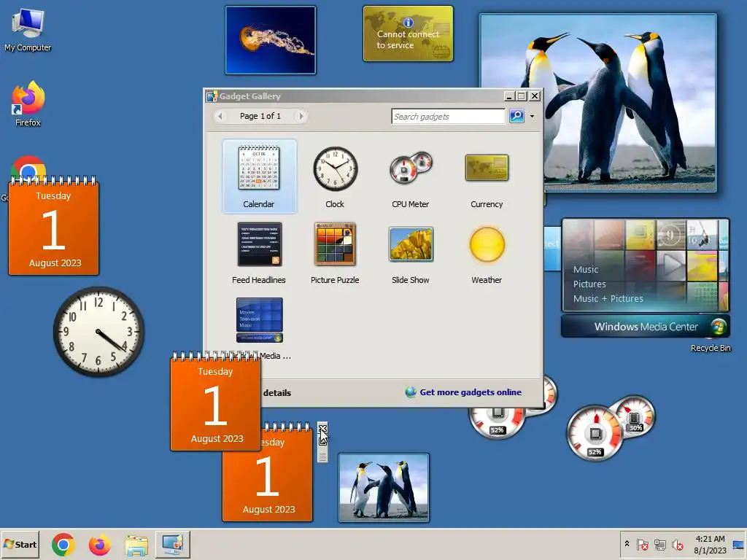Screen dimensions: 747x560
Task: Click the Show desktop icon at tray end
Action: (x=738, y=545)
